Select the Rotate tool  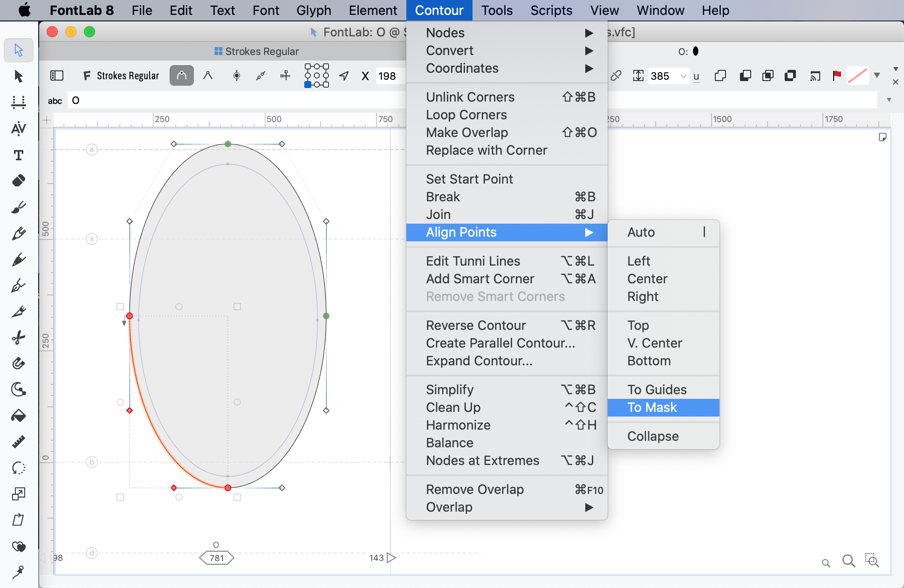(19, 468)
